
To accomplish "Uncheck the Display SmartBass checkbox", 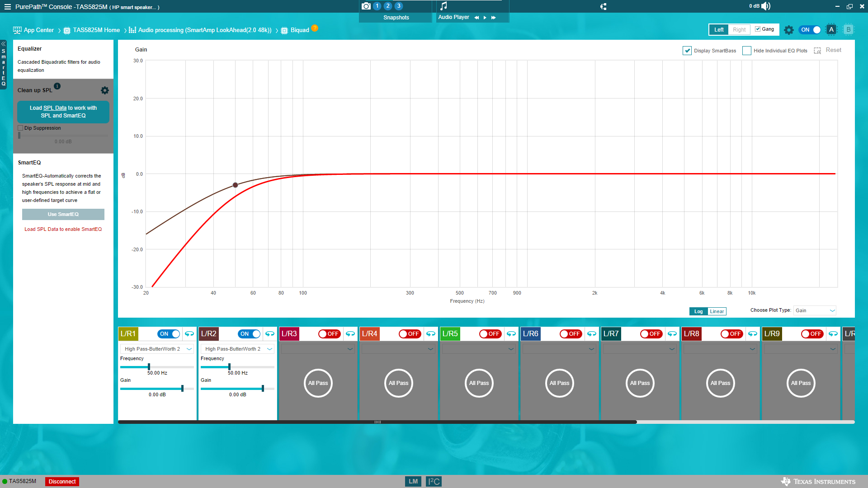I will coord(687,51).
